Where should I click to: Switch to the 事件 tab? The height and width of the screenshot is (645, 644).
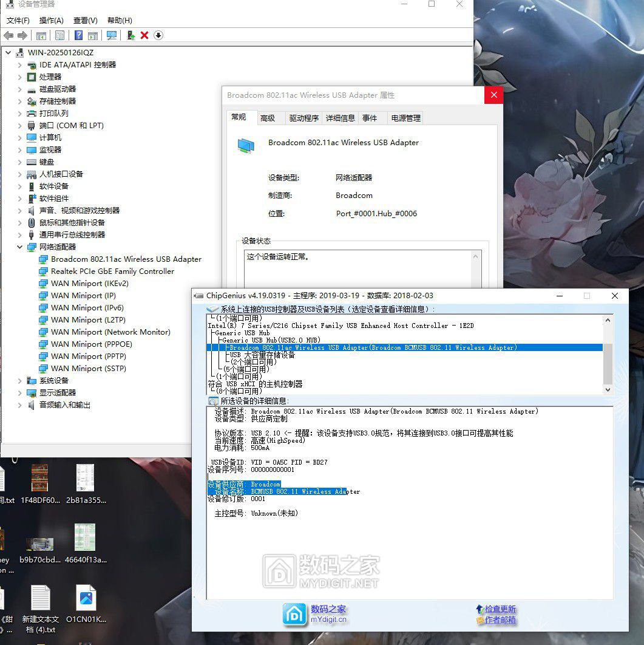click(370, 118)
